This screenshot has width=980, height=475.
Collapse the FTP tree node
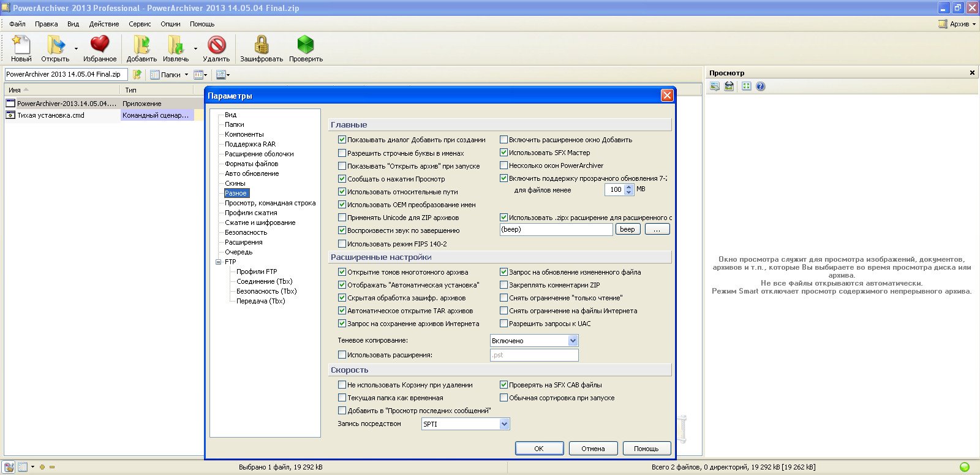coord(219,262)
